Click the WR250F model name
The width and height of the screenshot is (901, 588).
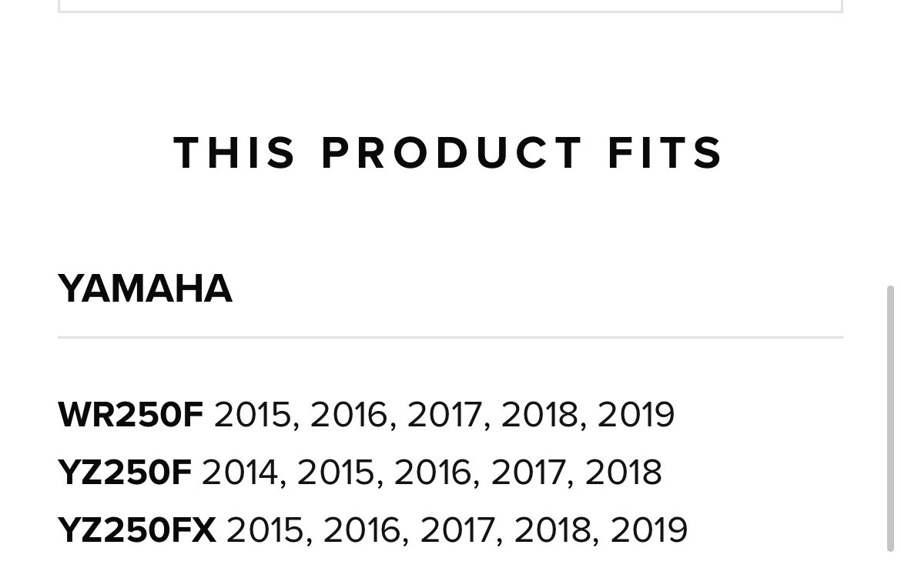point(131,415)
